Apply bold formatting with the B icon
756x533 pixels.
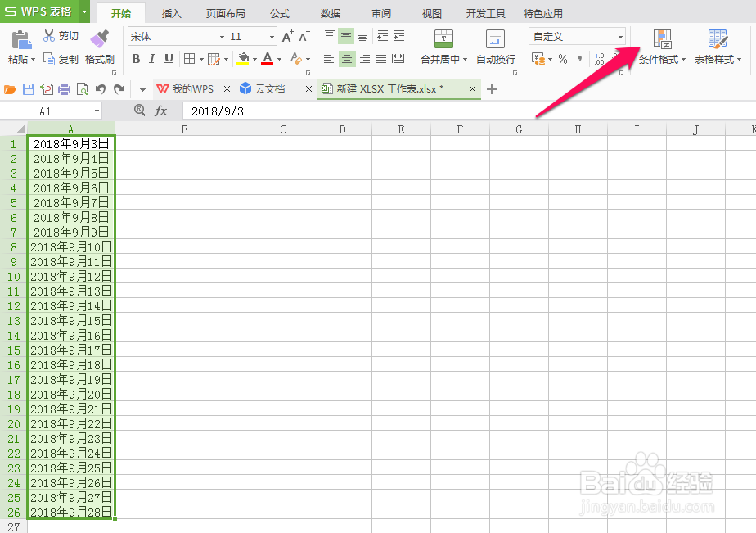pyautogui.click(x=137, y=59)
